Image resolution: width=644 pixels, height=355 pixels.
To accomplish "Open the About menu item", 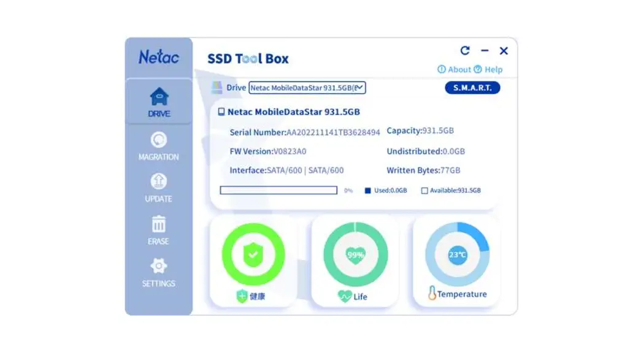I will [454, 69].
